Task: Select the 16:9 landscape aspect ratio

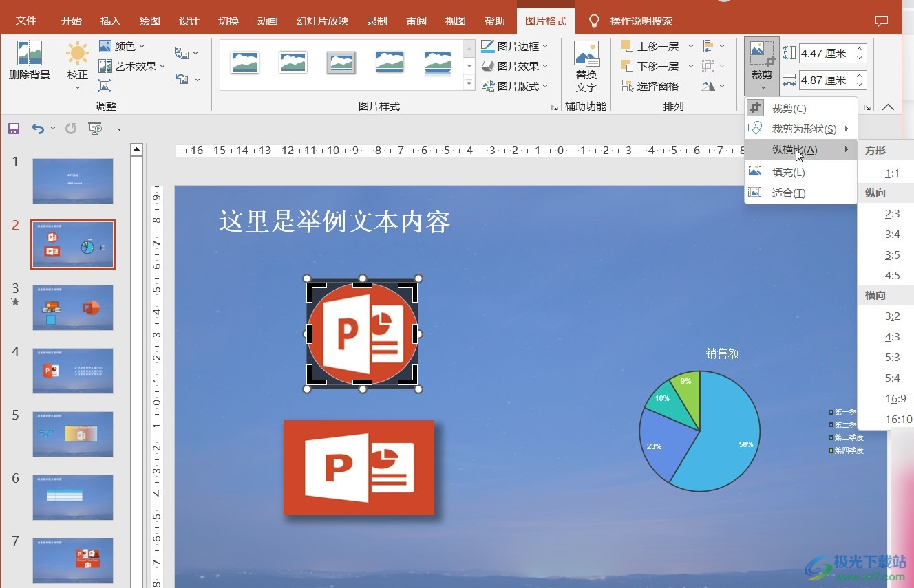Action: tap(895, 398)
